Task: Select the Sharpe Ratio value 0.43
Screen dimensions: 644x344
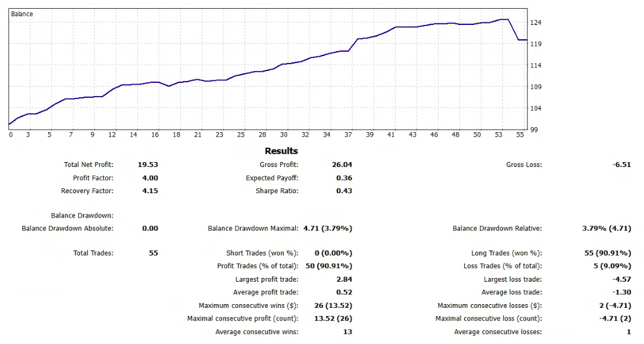Action: pyautogui.click(x=344, y=191)
